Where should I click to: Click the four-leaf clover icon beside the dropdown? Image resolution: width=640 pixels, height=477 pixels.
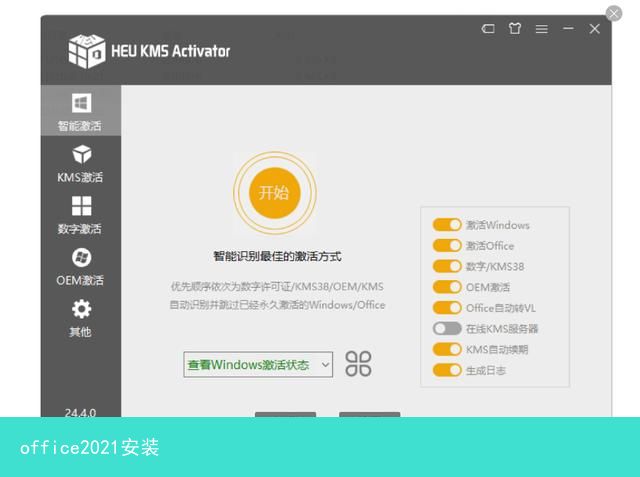[358, 364]
